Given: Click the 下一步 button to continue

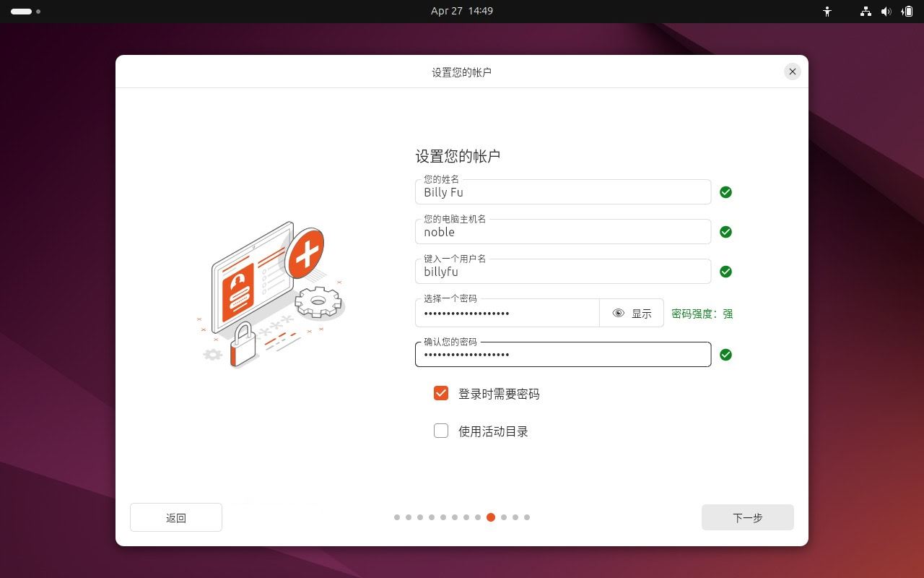Looking at the screenshot, I should click(747, 517).
